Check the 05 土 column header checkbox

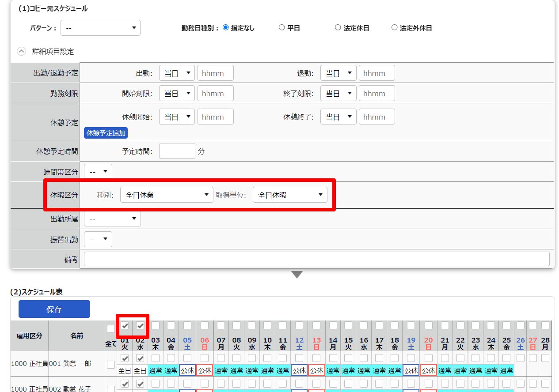(x=187, y=325)
